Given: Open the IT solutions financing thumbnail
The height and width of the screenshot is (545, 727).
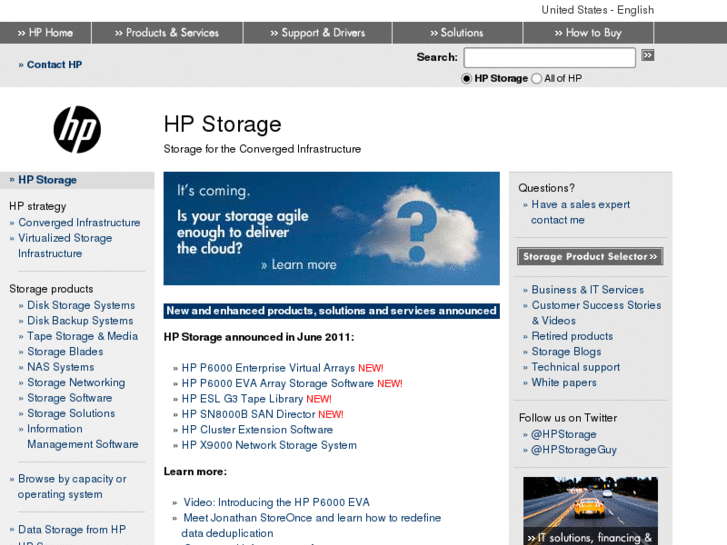Looking at the screenshot, I should [x=590, y=511].
